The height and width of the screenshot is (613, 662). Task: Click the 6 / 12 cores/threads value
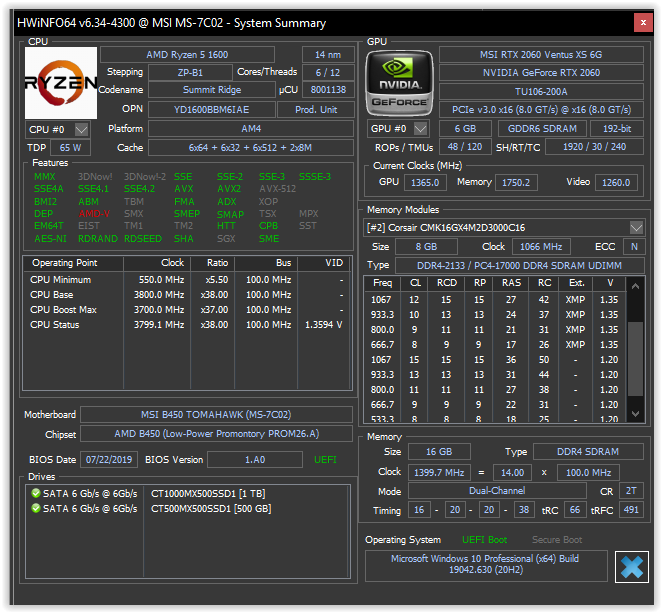(x=328, y=73)
